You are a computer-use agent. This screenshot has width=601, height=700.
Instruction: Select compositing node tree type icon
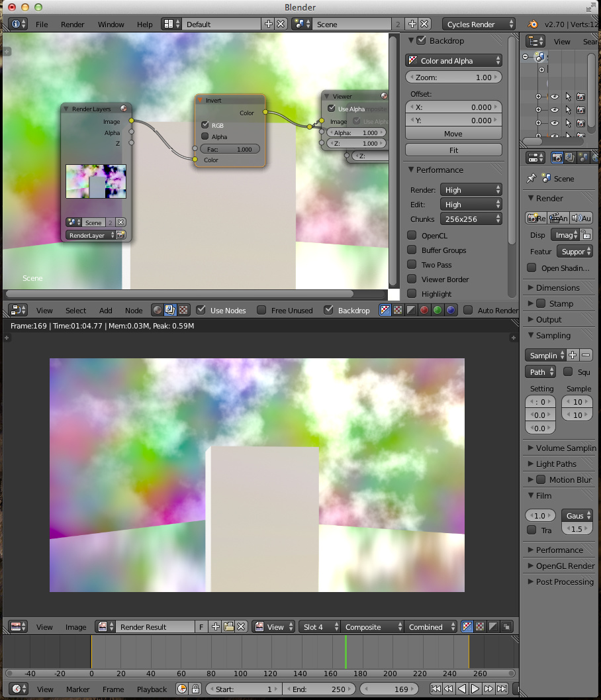pos(170,310)
